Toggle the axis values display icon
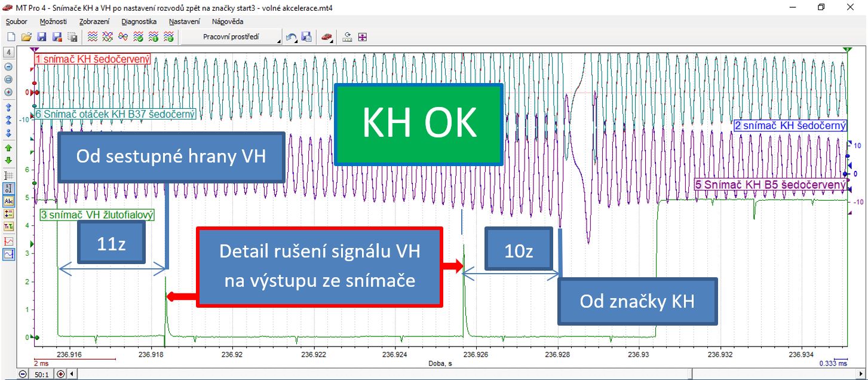 click(9, 188)
